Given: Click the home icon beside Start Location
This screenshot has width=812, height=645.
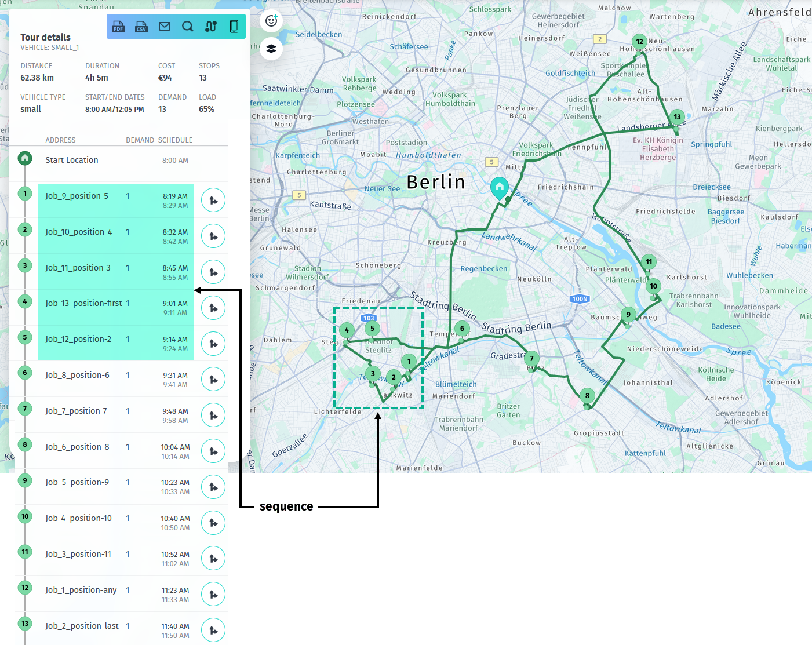Looking at the screenshot, I should (x=25, y=158).
